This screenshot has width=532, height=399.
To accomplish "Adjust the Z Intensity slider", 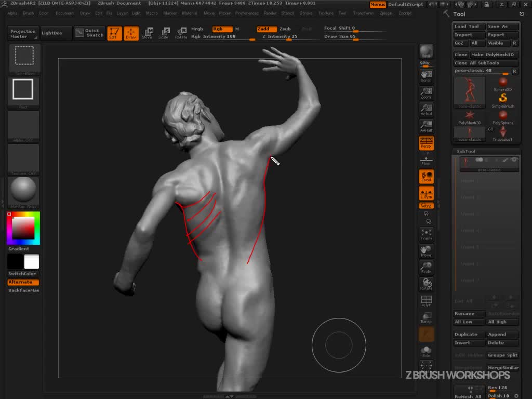I will click(290, 37).
